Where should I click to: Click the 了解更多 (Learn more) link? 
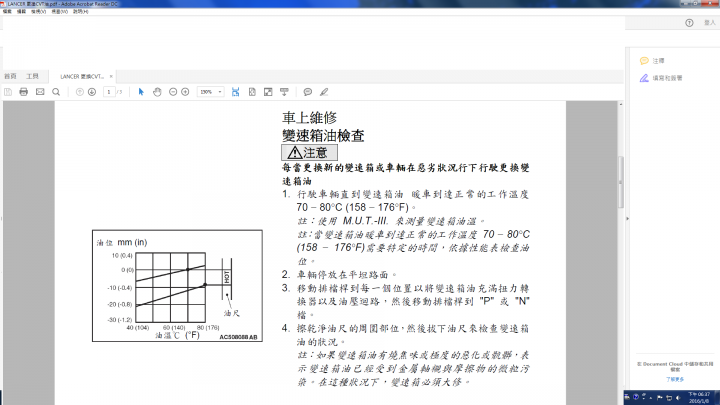point(675,379)
